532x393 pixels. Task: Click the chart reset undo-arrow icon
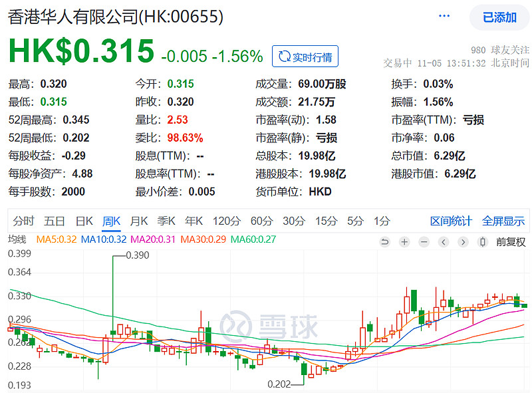pos(385,242)
